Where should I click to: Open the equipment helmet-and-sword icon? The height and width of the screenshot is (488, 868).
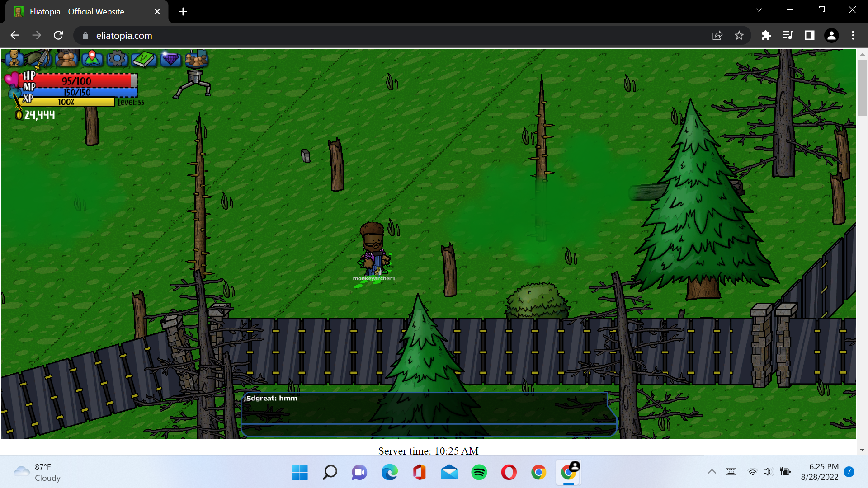pyautogui.click(x=39, y=58)
